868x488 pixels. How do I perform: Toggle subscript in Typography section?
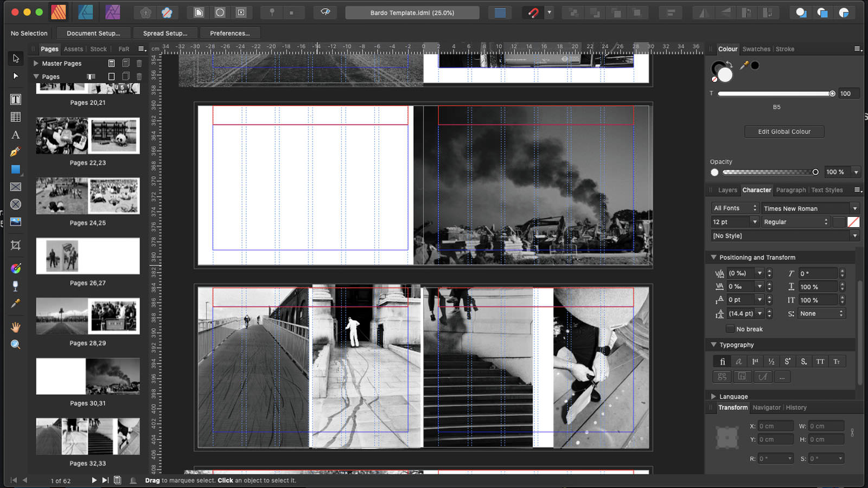pos(804,362)
